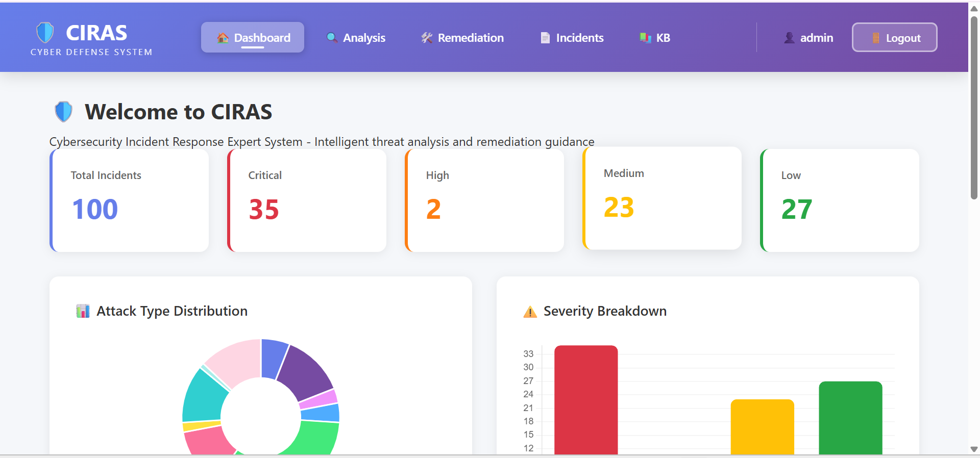Click the CIRAS shield logo icon
Screen dimensions: 980x458
[45, 32]
